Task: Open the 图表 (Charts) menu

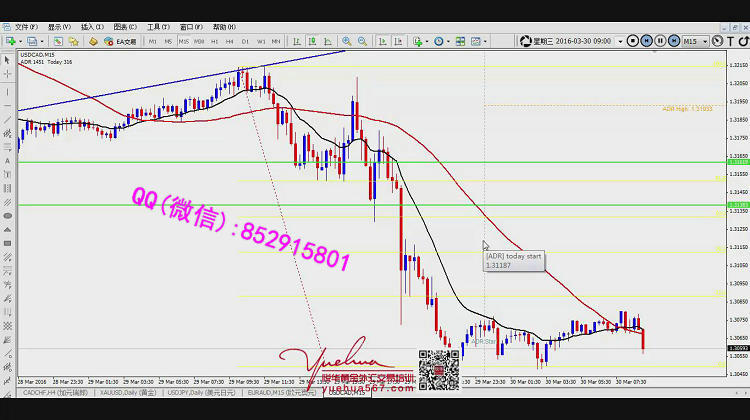Action: (125, 27)
